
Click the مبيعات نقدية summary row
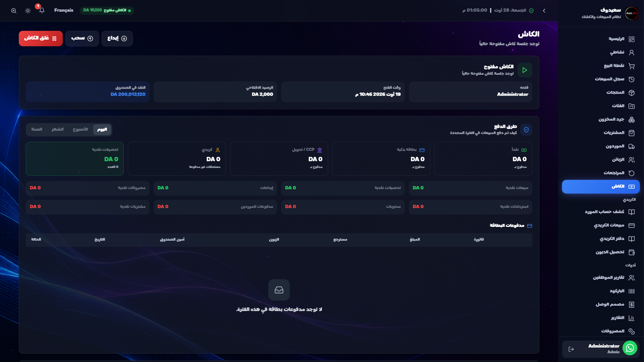[x=470, y=188]
